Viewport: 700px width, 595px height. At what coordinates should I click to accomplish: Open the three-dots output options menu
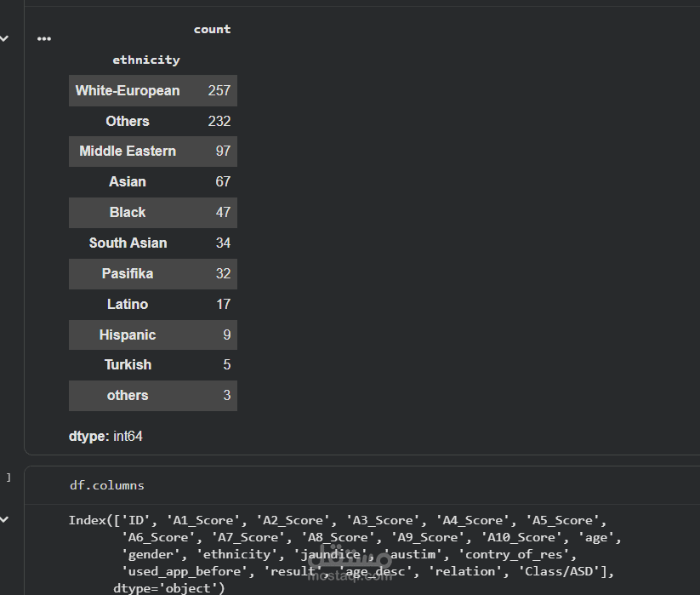(x=44, y=39)
